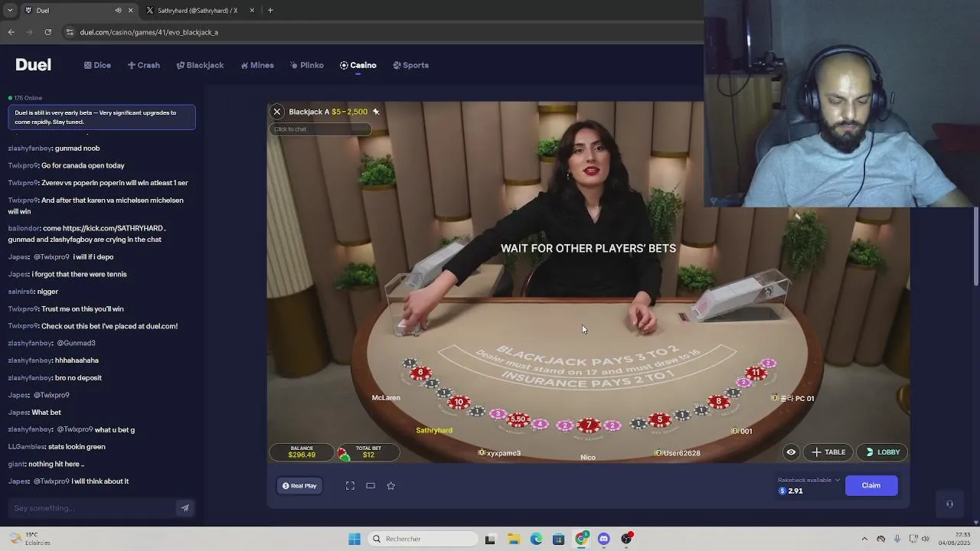Open Microsoft Store from taskbar
Image resolution: width=980 pixels, height=551 pixels.
coord(558,539)
